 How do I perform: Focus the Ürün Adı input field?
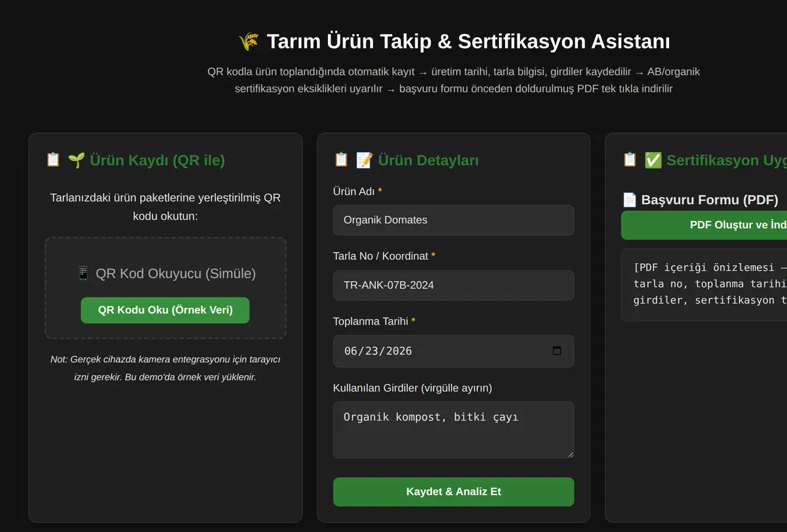[454, 220]
